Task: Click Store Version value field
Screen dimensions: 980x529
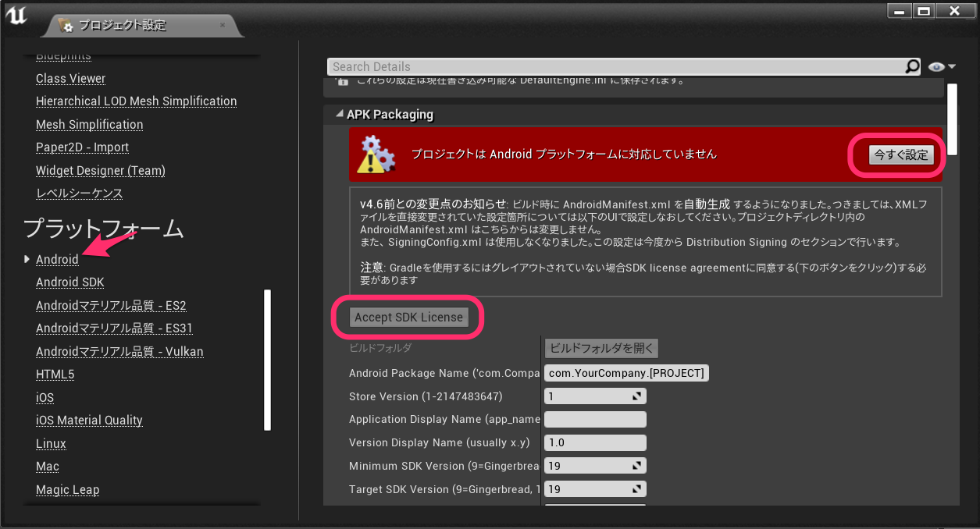Action: tap(595, 396)
